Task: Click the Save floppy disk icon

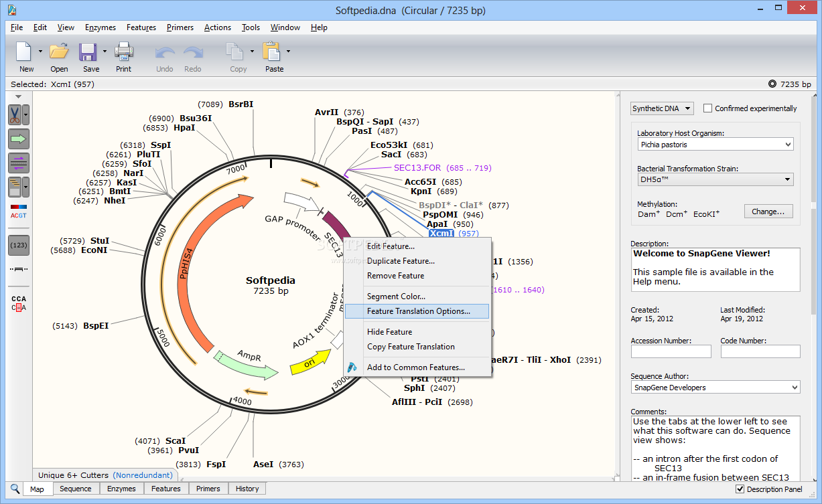Action: 88,52
